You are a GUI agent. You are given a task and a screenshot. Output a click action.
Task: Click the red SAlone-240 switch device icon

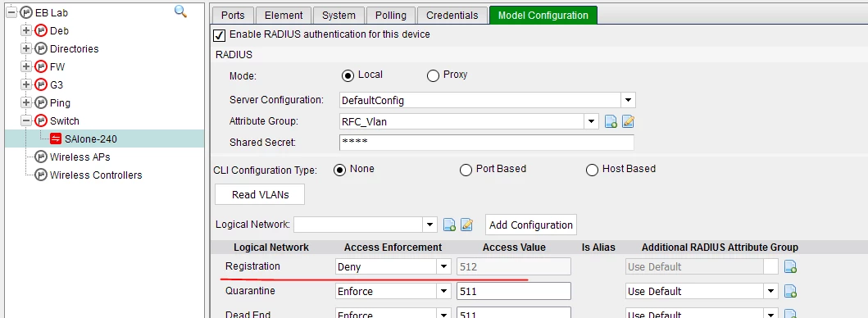pos(56,139)
